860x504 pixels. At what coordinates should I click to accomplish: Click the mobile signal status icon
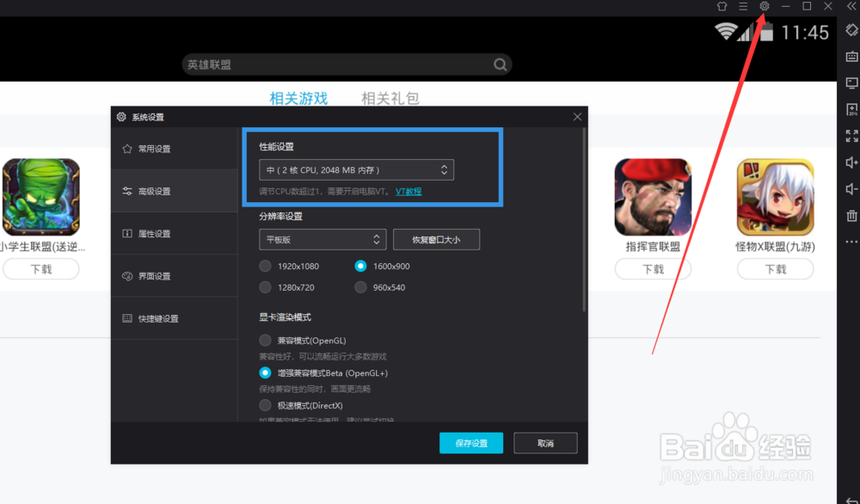click(744, 33)
